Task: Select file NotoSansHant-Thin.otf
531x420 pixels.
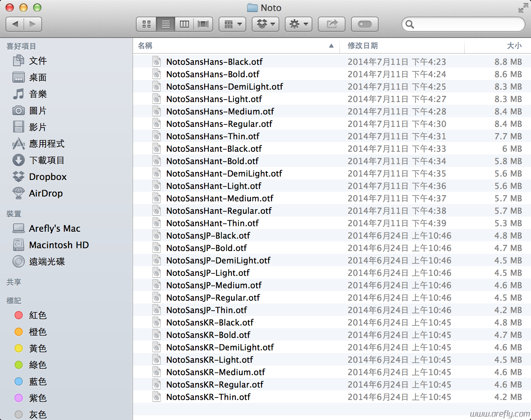Action: 332,223
